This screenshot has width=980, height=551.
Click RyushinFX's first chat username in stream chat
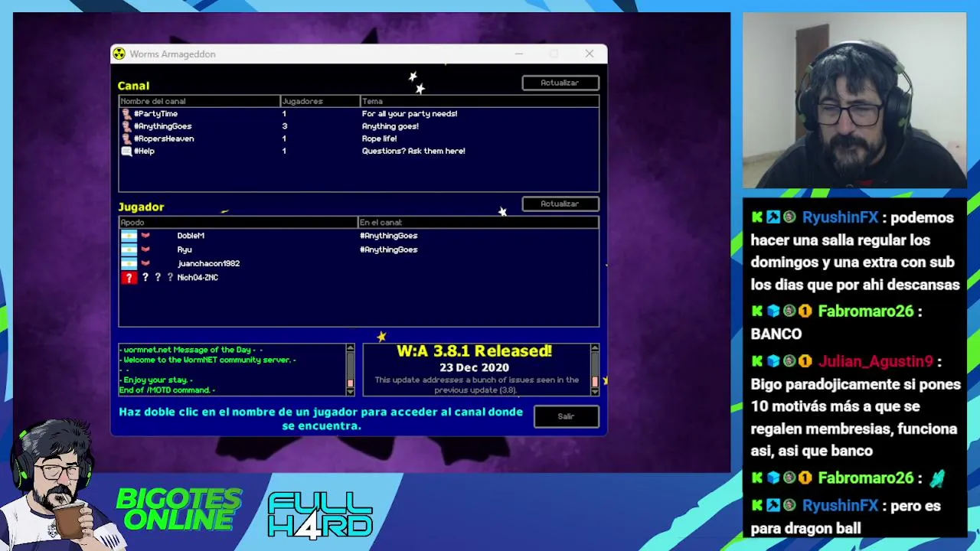tap(840, 218)
